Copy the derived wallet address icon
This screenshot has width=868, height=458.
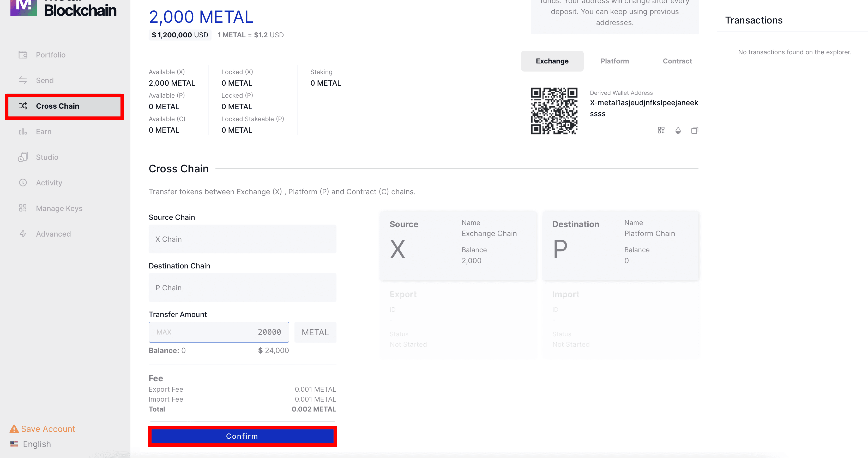pyautogui.click(x=695, y=130)
